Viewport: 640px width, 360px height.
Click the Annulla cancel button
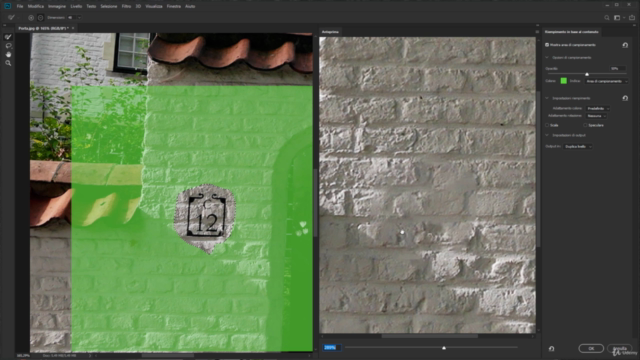point(620,349)
